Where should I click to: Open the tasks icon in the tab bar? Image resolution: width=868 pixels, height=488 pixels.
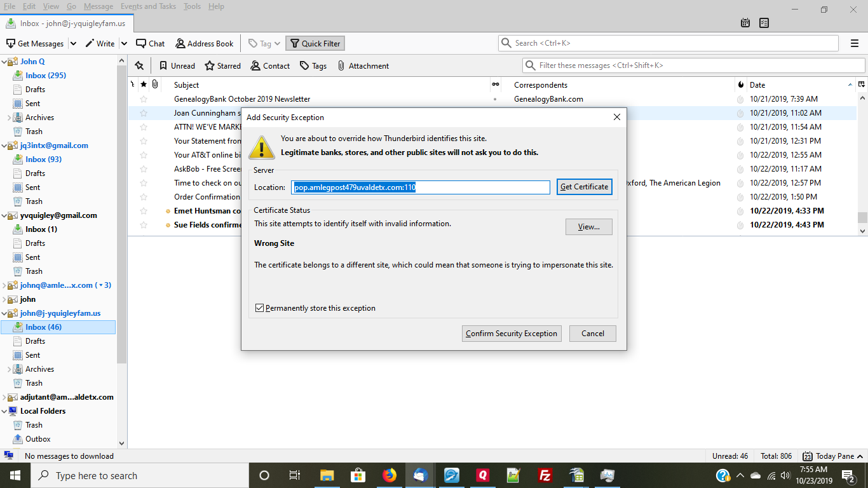tap(764, 23)
